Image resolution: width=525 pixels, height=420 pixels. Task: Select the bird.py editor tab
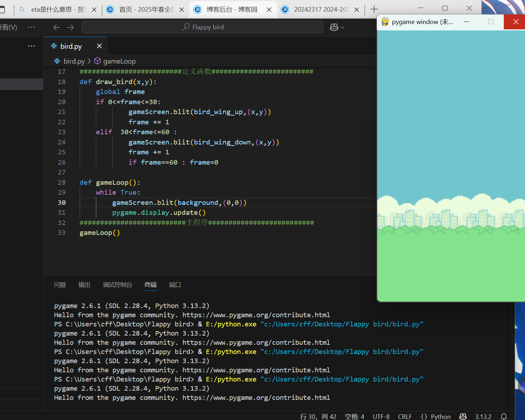pyautogui.click(x=75, y=46)
